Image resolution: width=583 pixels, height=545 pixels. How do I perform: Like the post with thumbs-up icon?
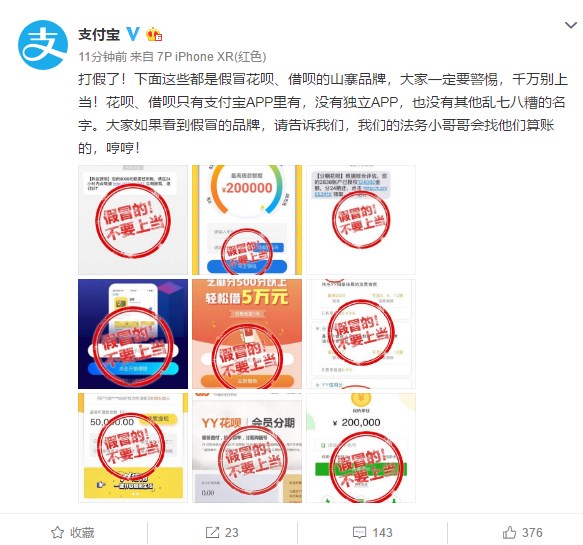509,532
